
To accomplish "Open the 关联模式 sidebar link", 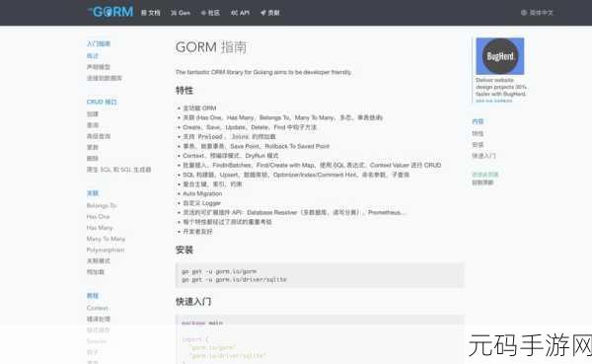I will (x=99, y=261).
